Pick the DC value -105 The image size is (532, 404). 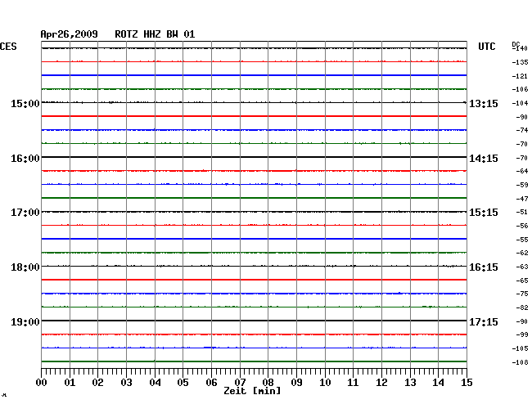pos(520,348)
